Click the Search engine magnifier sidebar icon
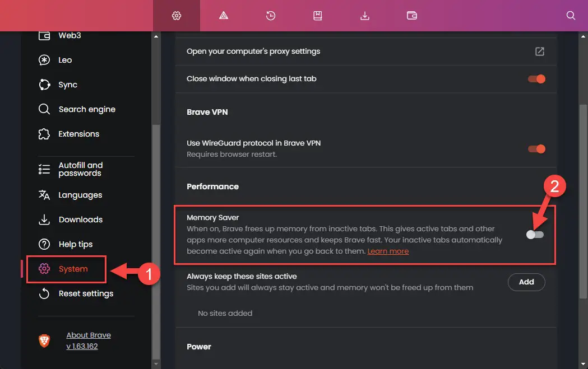This screenshot has height=369, width=588. pyautogui.click(x=44, y=109)
